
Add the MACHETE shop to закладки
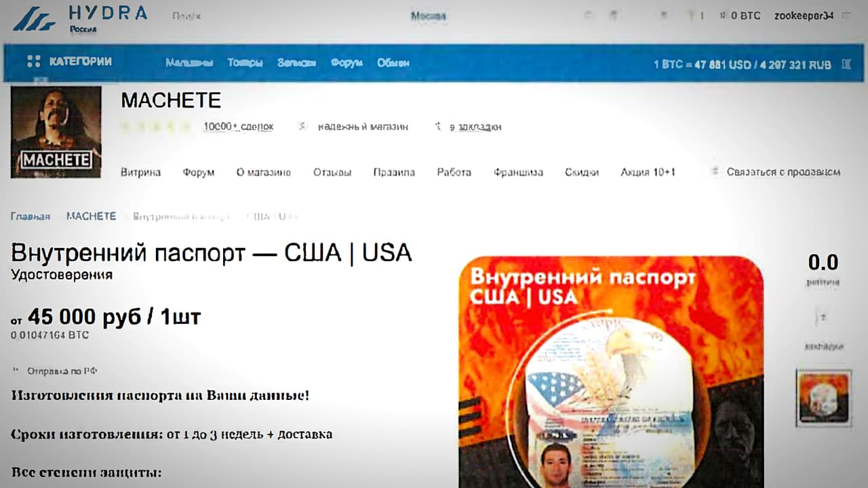tap(475, 127)
